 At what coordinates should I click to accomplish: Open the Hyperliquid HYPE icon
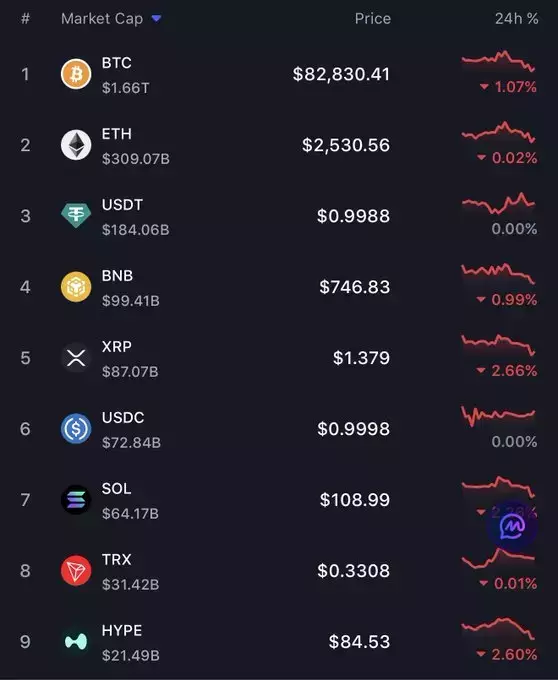click(76, 642)
